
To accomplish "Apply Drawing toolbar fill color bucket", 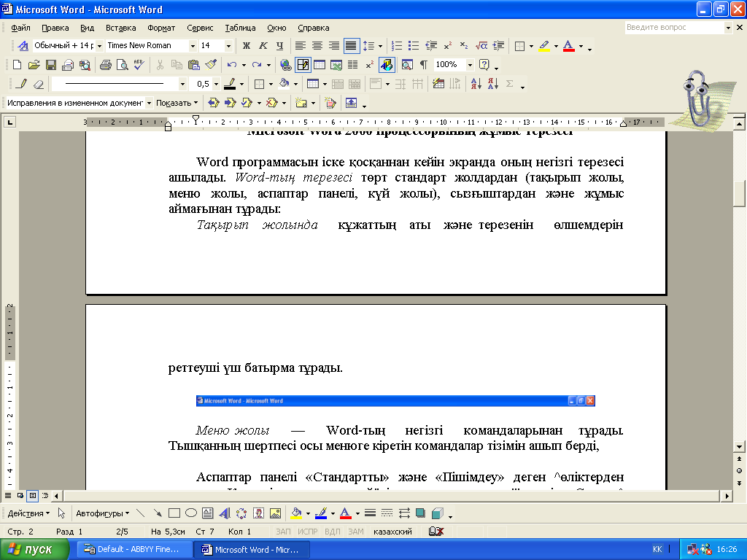I will (x=296, y=513).
